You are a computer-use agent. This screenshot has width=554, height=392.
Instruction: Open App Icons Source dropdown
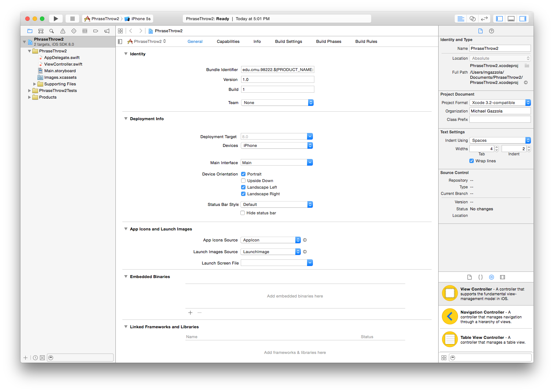point(271,240)
